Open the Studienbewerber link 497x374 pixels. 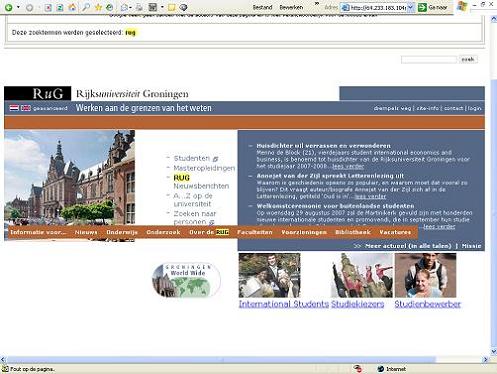coord(427,304)
